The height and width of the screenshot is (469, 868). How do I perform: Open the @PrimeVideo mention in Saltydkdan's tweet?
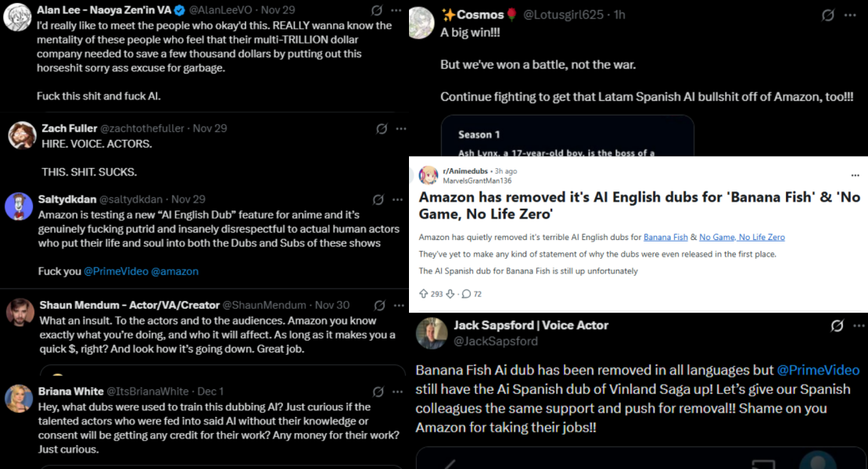116,271
